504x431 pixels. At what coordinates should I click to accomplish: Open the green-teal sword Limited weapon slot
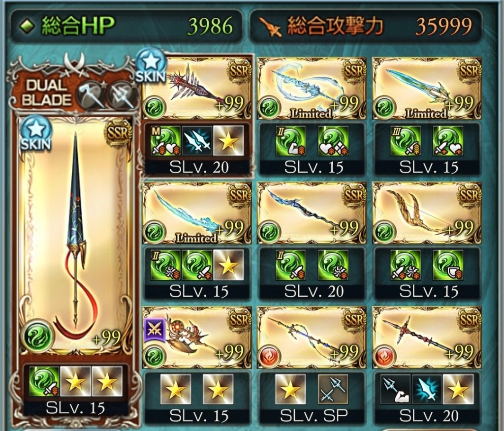pos(427,89)
